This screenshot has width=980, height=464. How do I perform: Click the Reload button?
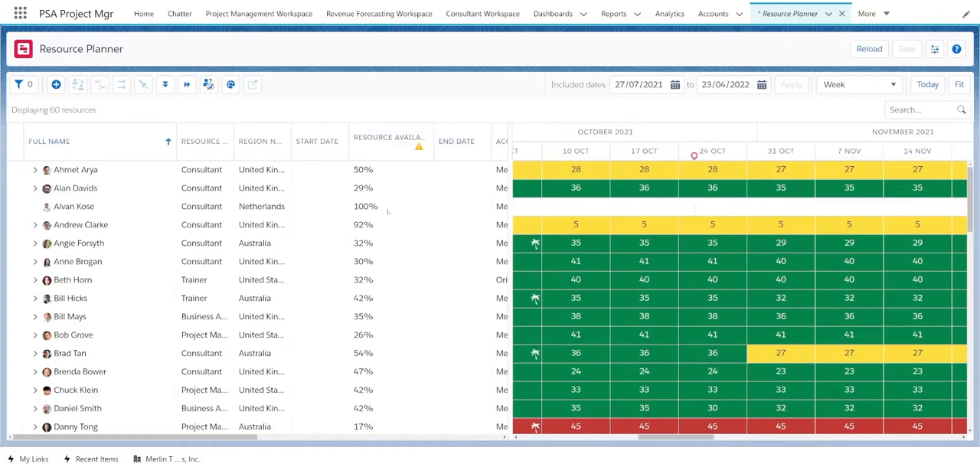pyautogui.click(x=869, y=49)
